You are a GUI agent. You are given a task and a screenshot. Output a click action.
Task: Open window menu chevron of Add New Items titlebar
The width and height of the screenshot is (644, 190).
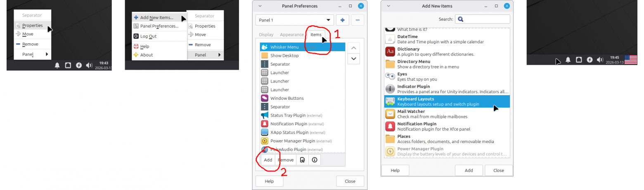coord(388,6)
